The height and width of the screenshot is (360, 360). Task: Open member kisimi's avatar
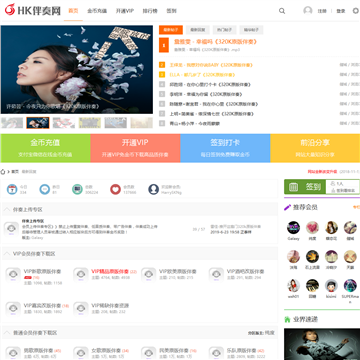(x=331, y=286)
